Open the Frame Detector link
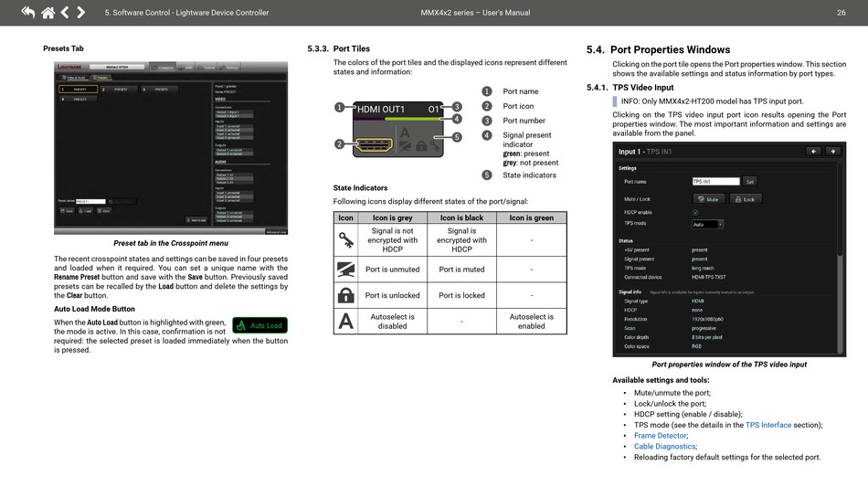This screenshot has height=487, width=868. (x=661, y=436)
